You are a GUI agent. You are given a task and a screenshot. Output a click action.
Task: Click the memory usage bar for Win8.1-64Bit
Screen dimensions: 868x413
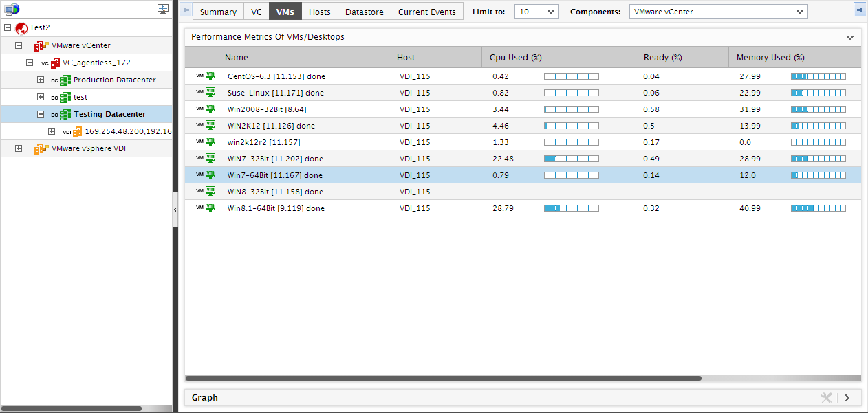[x=818, y=208]
